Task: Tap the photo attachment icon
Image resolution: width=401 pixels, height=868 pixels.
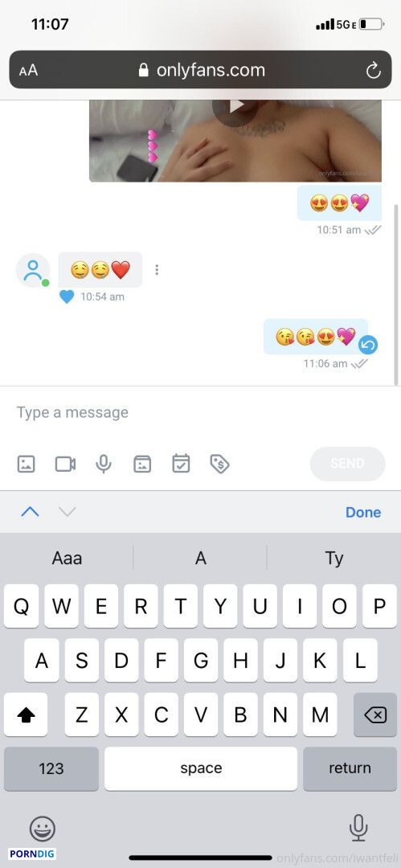Action: (26, 464)
